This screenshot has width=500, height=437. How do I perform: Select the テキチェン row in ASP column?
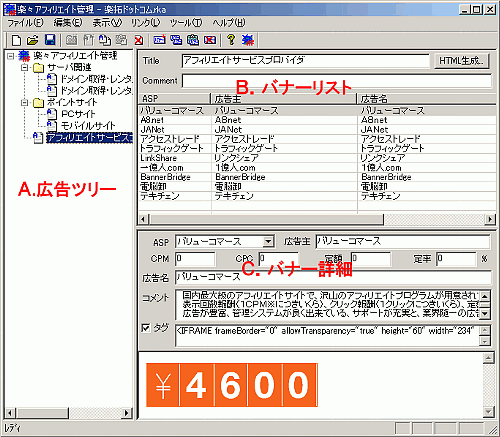(160, 196)
